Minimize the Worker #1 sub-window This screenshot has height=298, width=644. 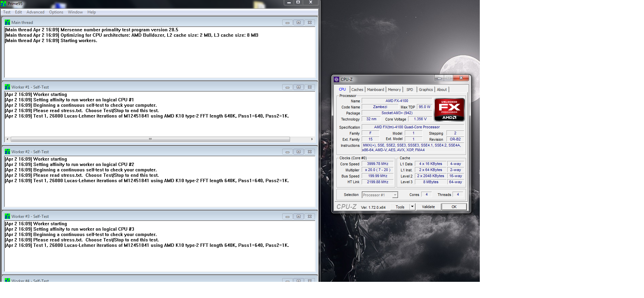point(287,87)
